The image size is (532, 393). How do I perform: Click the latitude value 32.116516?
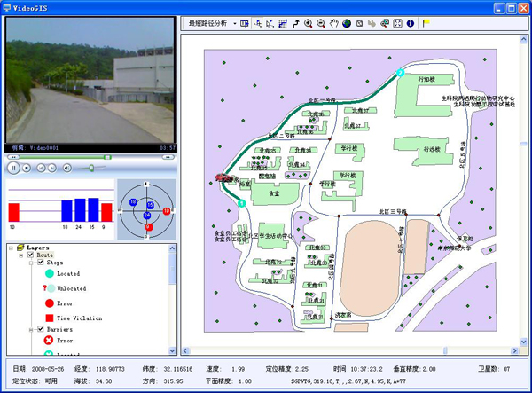(178, 369)
